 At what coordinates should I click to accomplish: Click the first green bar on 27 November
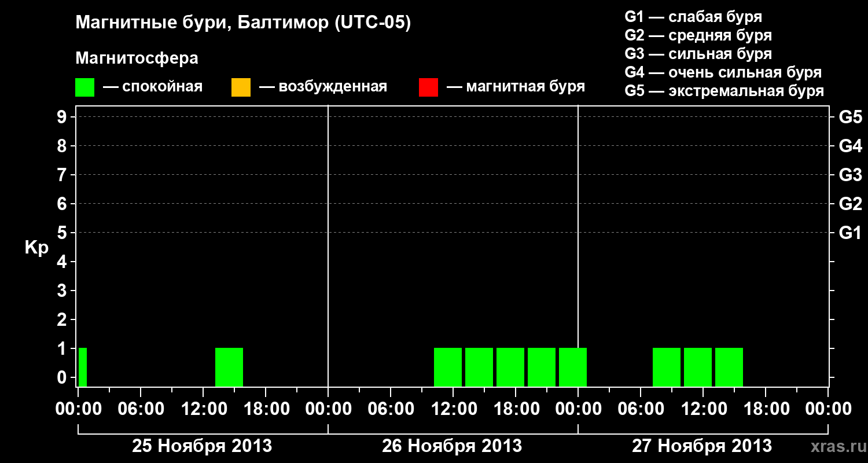pyautogui.click(x=667, y=367)
